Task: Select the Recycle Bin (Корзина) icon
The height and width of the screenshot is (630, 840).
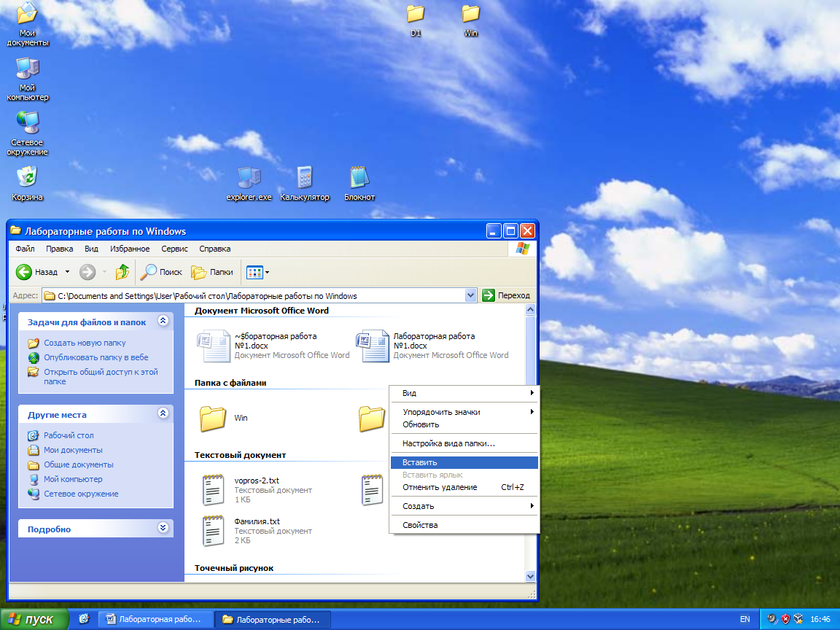Action: [27, 178]
